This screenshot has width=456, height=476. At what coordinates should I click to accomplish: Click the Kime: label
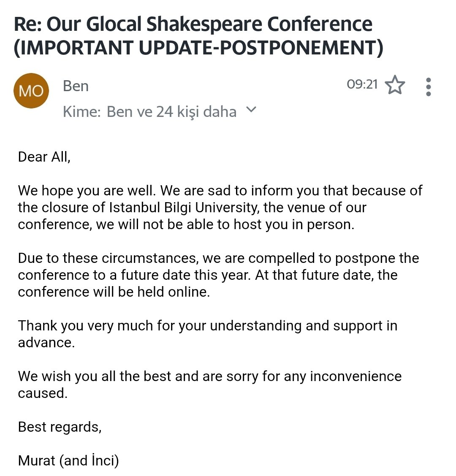coord(82,111)
